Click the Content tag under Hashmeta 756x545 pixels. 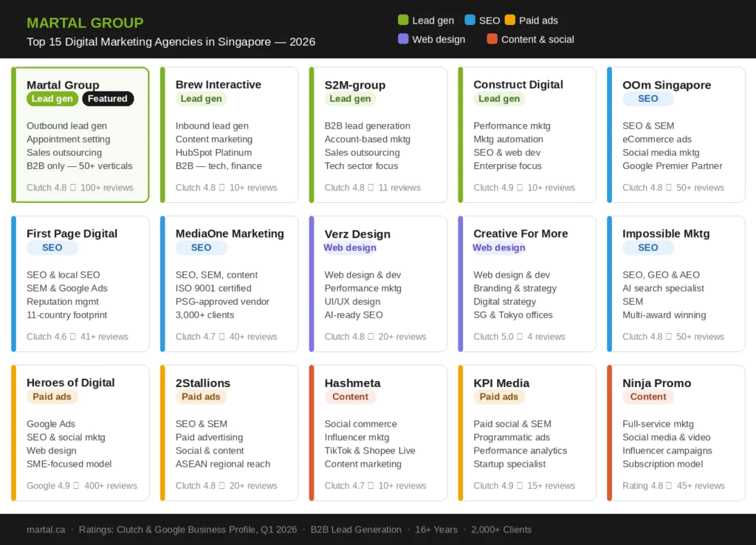(350, 397)
